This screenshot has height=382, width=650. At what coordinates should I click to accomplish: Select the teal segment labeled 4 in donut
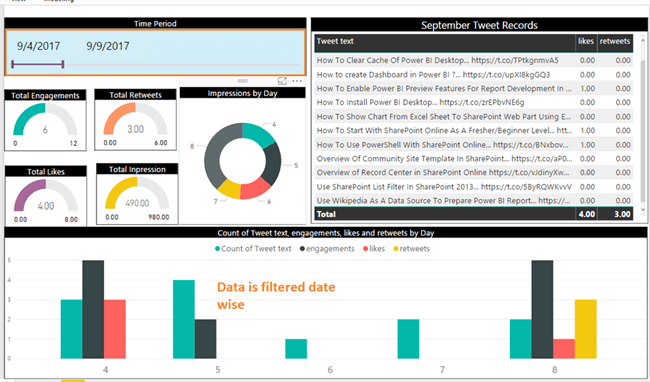(x=259, y=134)
